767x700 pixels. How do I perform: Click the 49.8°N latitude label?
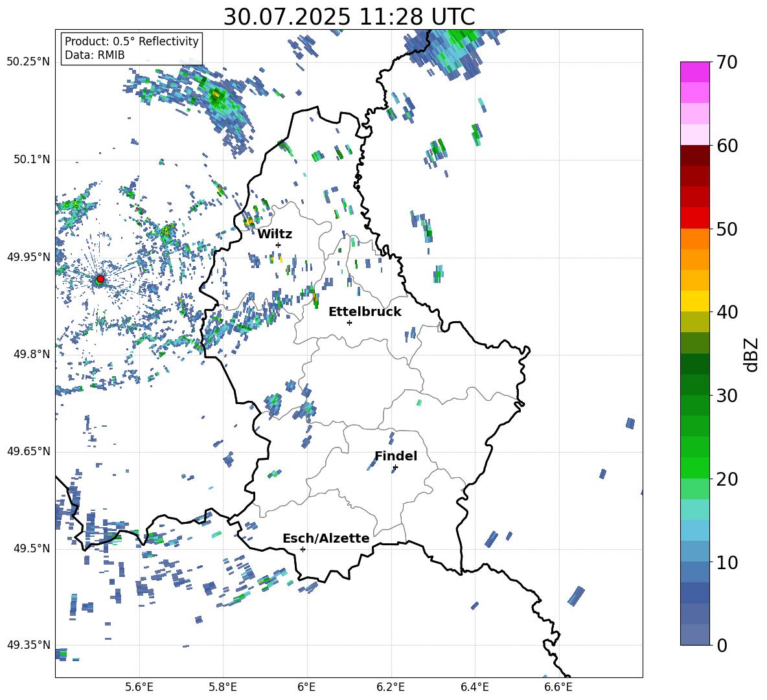[32, 354]
